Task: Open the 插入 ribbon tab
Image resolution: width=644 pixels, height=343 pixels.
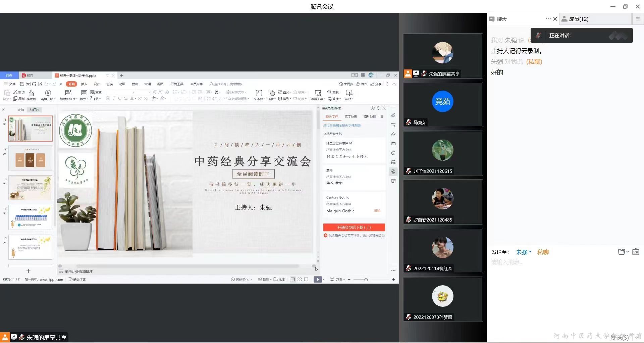Action: (84, 84)
